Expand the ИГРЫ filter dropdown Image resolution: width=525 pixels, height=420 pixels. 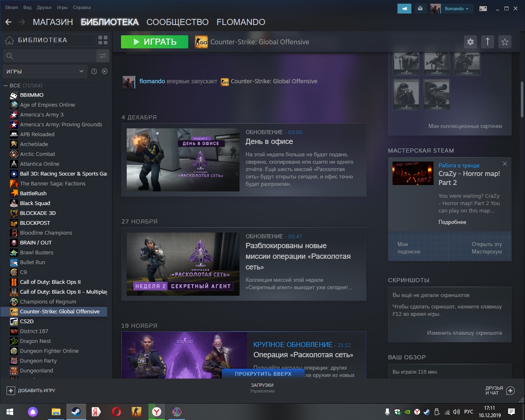coord(45,71)
